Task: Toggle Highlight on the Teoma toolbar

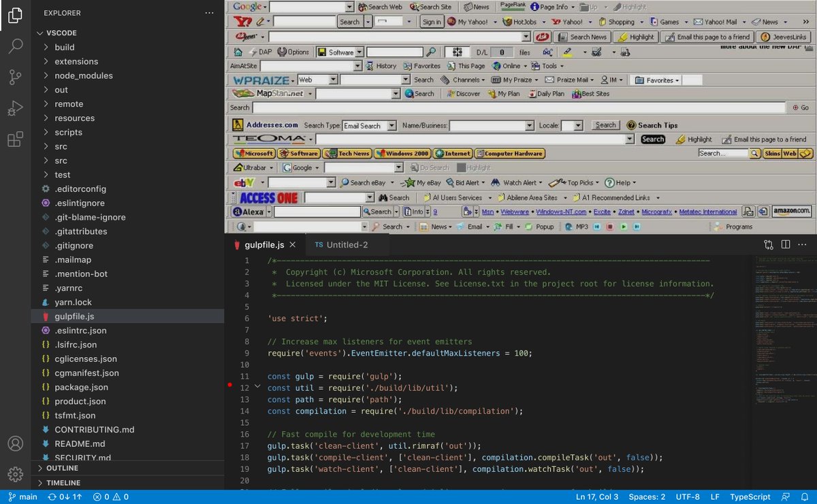Action: tap(693, 139)
